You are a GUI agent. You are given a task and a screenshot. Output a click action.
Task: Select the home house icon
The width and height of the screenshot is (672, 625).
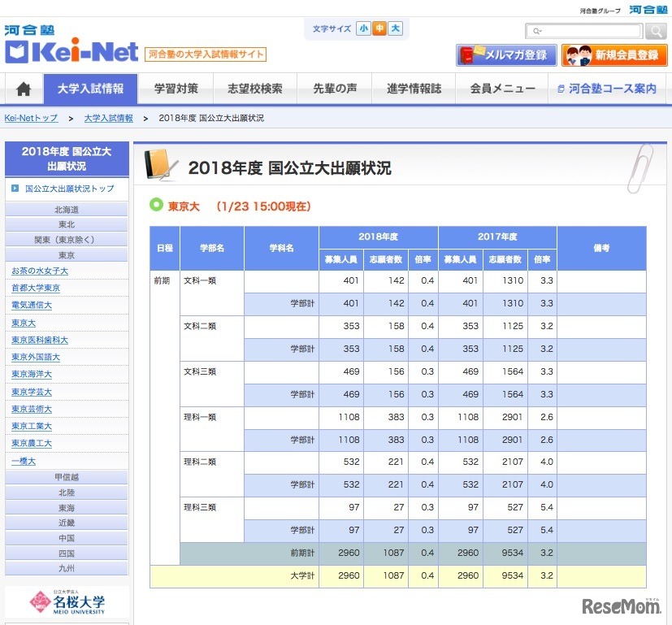tap(22, 89)
